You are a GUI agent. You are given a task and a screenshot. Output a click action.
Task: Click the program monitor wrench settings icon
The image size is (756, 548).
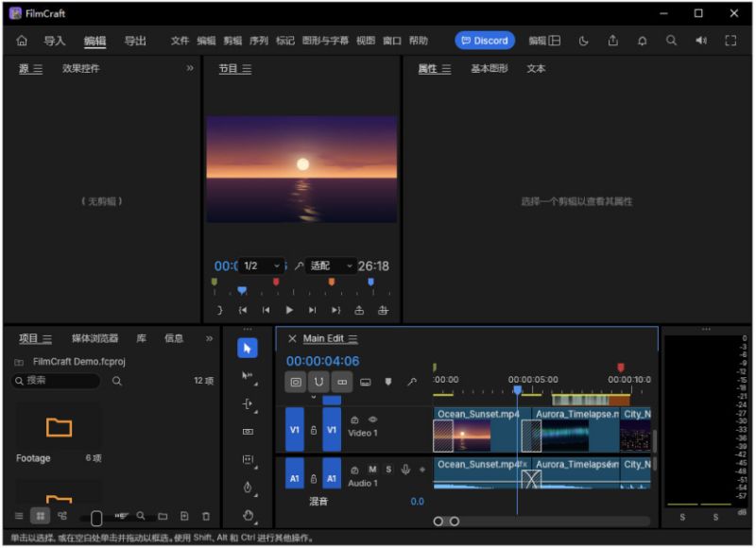point(299,266)
